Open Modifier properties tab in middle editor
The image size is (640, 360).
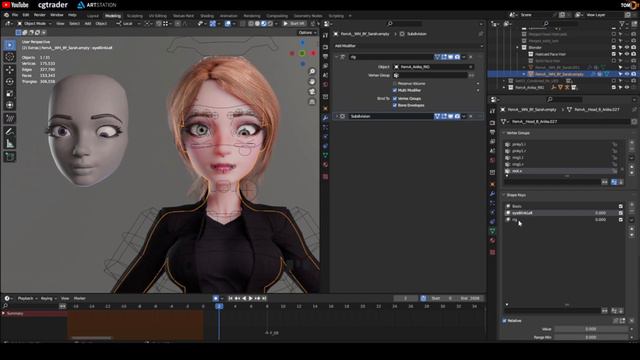click(325, 118)
